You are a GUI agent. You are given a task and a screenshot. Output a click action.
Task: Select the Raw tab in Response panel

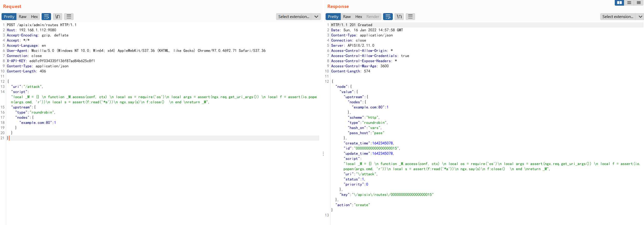pos(347,17)
